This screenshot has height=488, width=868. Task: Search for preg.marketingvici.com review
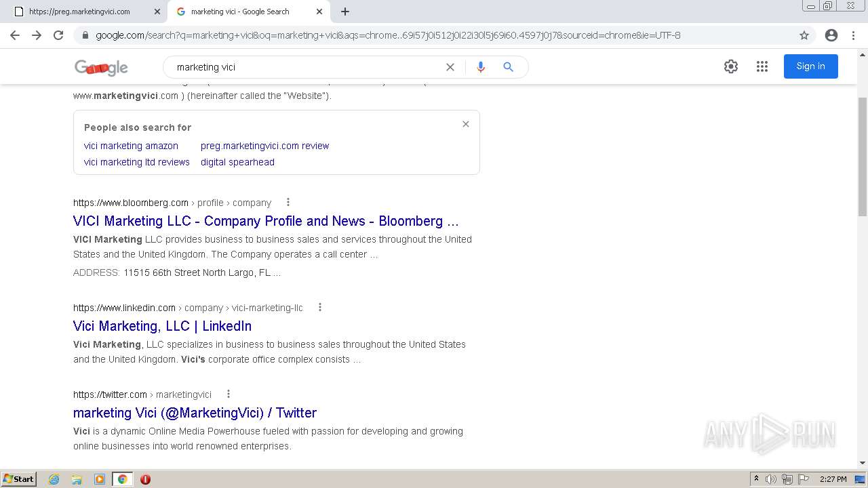pyautogui.click(x=264, y=146)
